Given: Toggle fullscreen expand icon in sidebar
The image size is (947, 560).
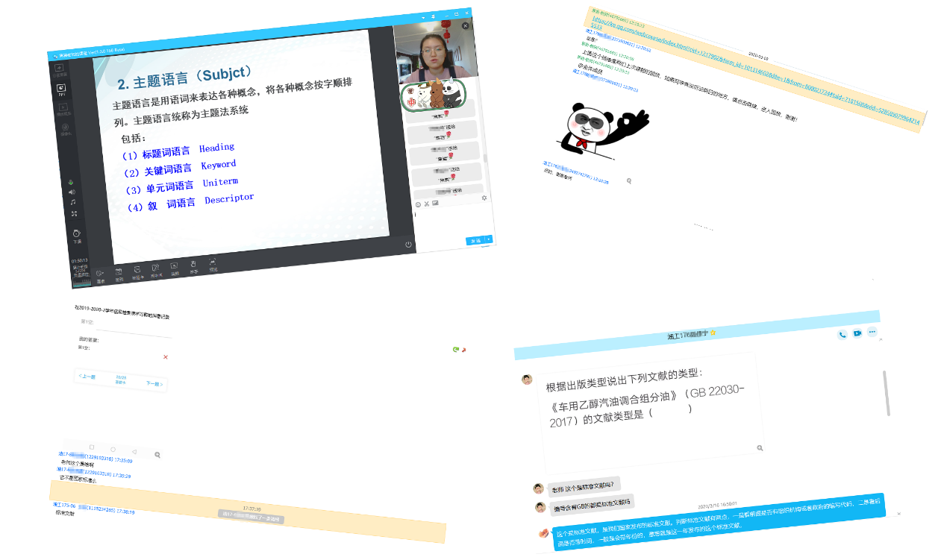Looking at the screenshot, I should click(74, 214).
